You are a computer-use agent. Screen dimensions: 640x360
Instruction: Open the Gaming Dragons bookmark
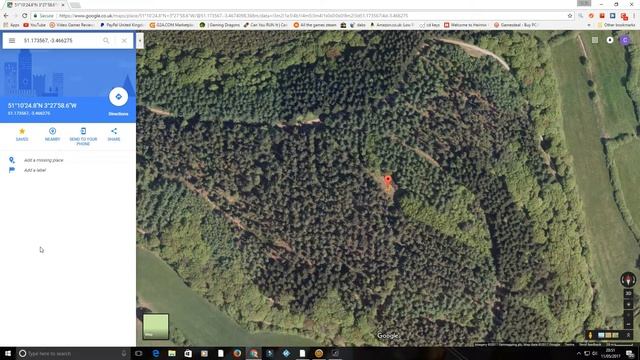220,25
